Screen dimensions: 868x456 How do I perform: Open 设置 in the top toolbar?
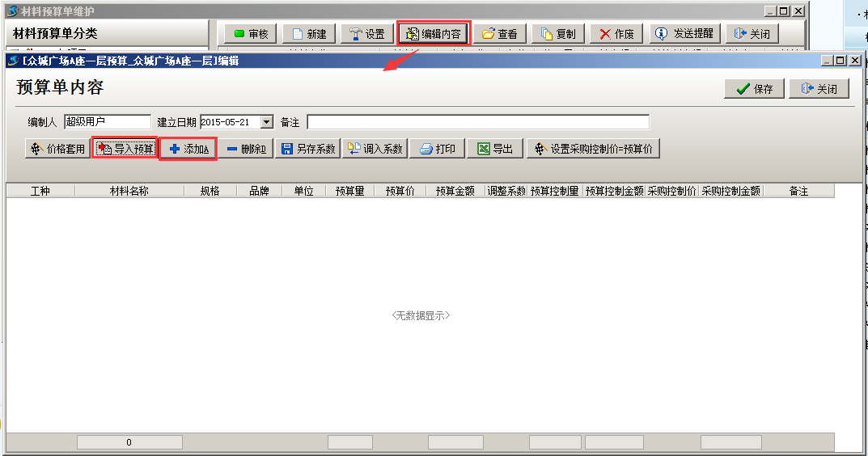366,34
